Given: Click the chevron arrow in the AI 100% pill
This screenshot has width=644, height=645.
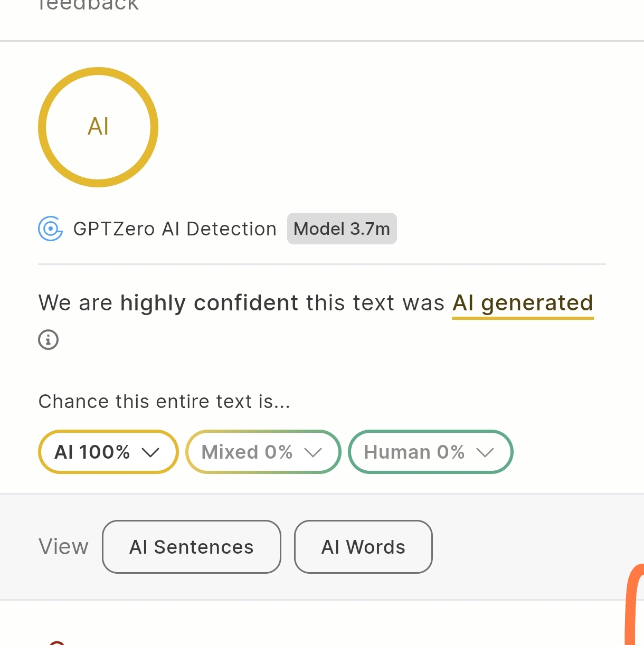Looking at the screenshot, I should [x=150, y=452].
